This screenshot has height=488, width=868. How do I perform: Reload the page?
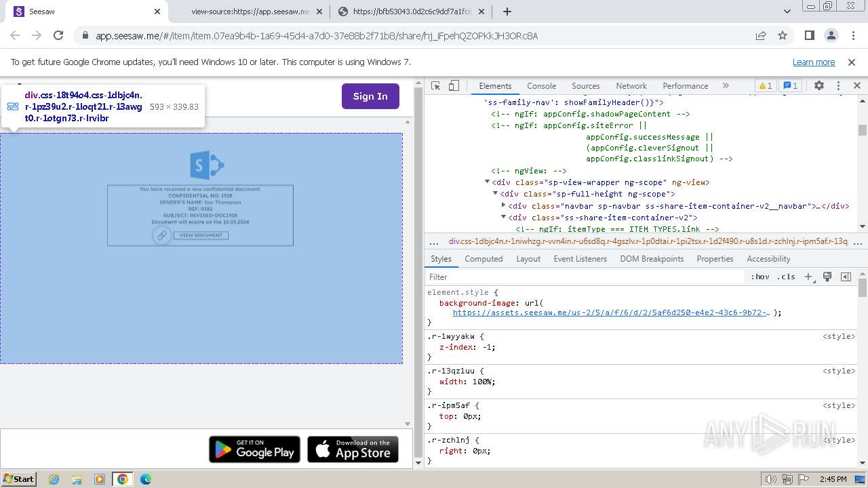[x=58, y=36]
